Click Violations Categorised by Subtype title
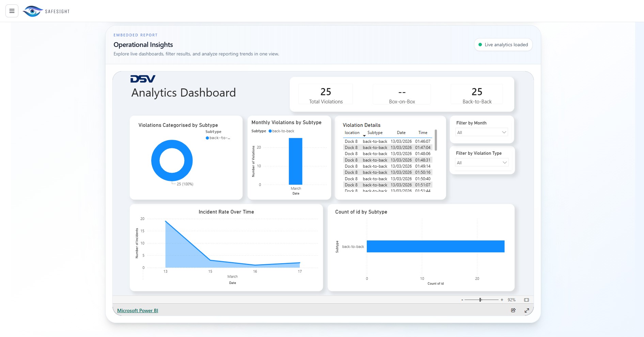 [178, 125]
